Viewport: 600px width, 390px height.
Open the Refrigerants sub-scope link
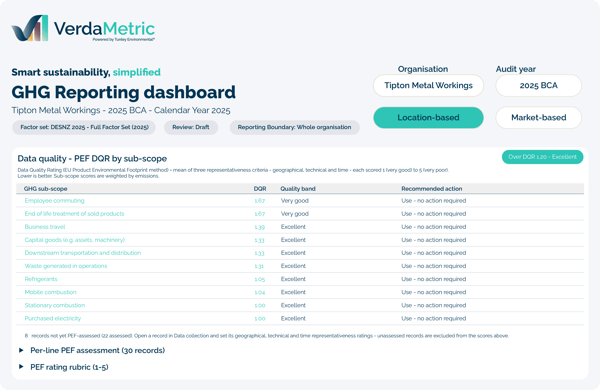tap(41, 279)
